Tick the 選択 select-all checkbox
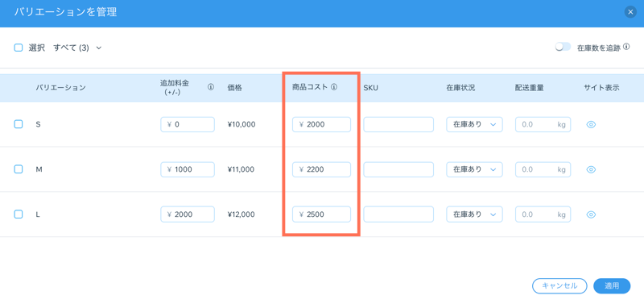644x308 pixels. (18, 48)
